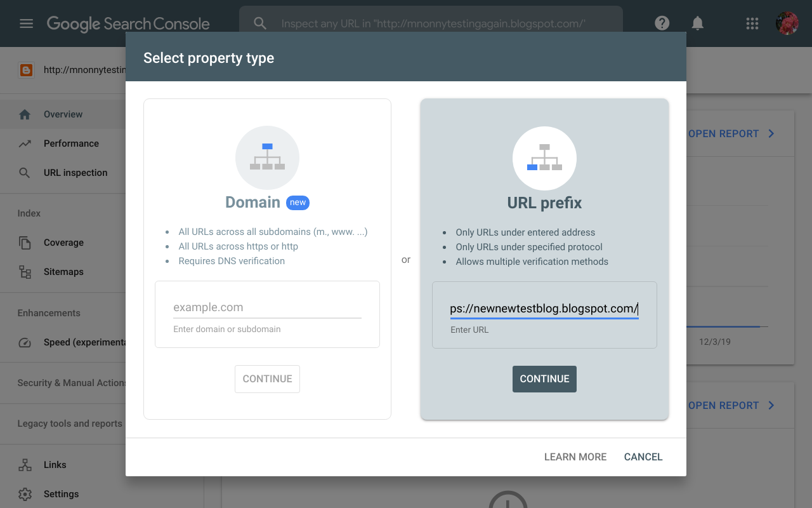Open the Settings menu item

point(63,494)
